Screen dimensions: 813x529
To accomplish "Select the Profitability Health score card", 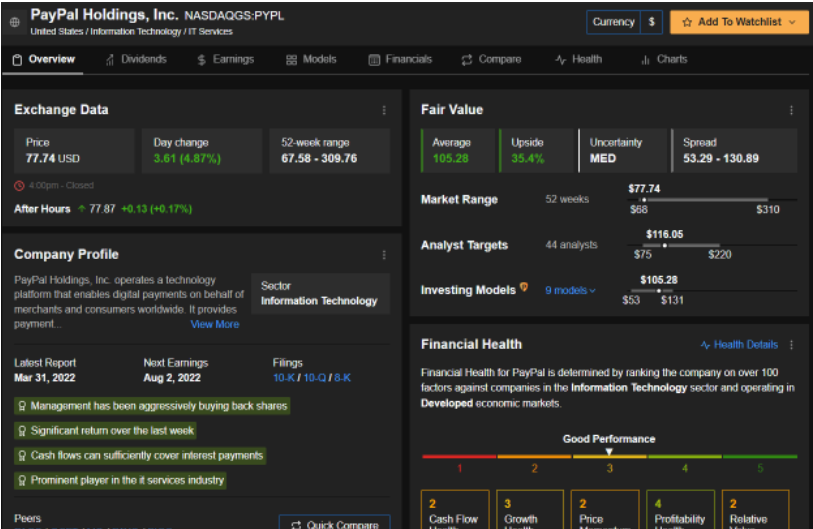I will (685, 510).
